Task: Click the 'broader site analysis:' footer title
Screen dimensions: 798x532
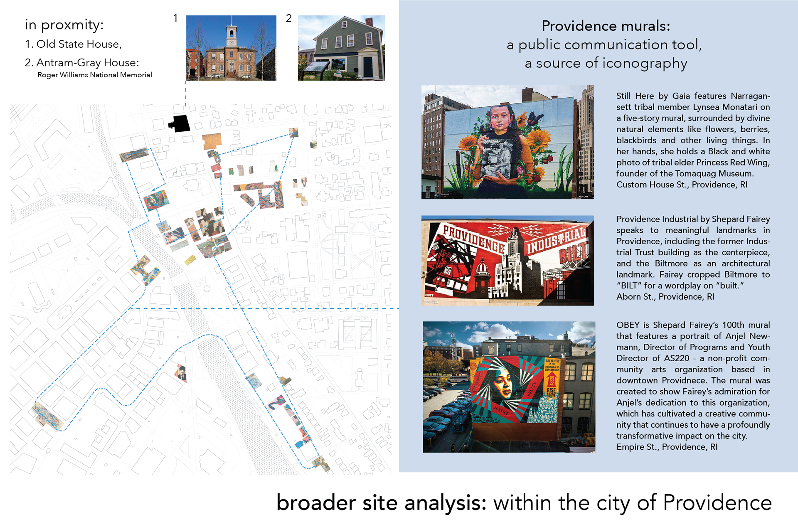Action: coord(382,502)
